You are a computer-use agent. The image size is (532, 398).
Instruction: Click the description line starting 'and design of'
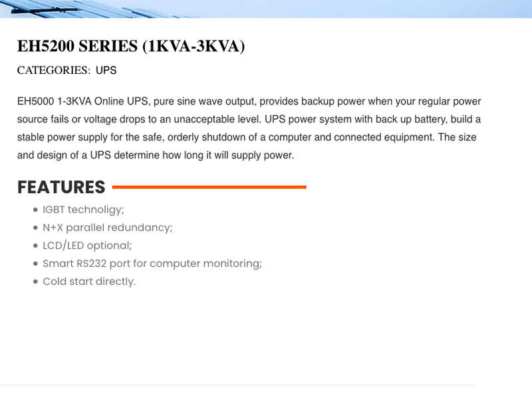(x=156, y=155)
